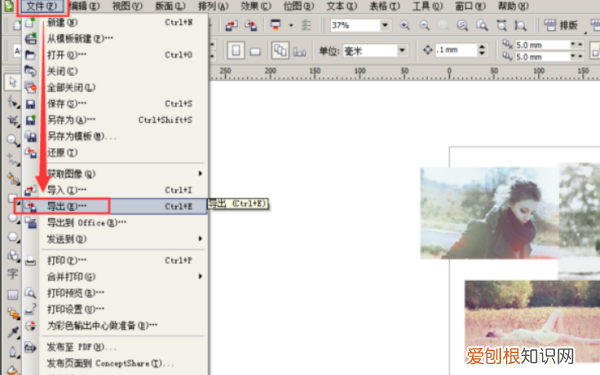Open the 排列 (Arrange) menu
The image size is (600, 375).
[213, 6]
